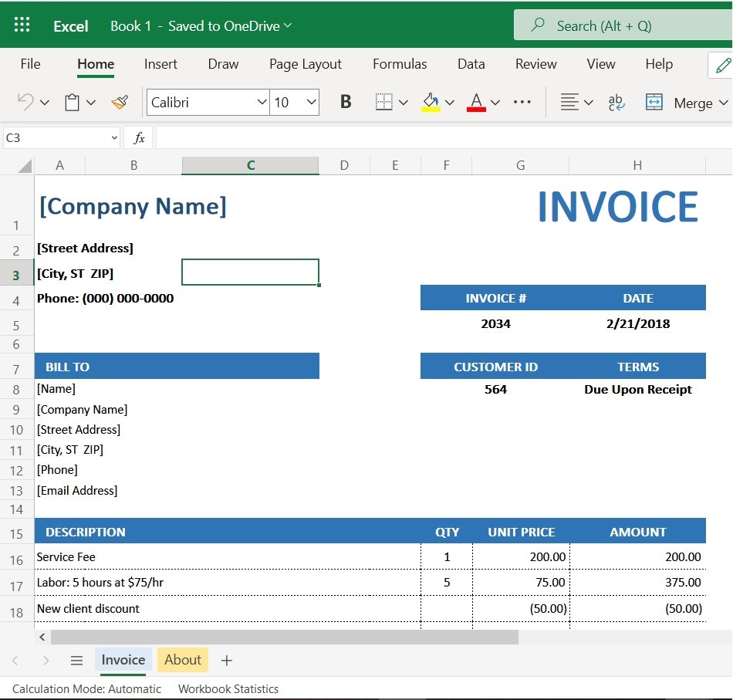Add a new sheet with plus button
733x700 pixels.
(x=226, y=661)
